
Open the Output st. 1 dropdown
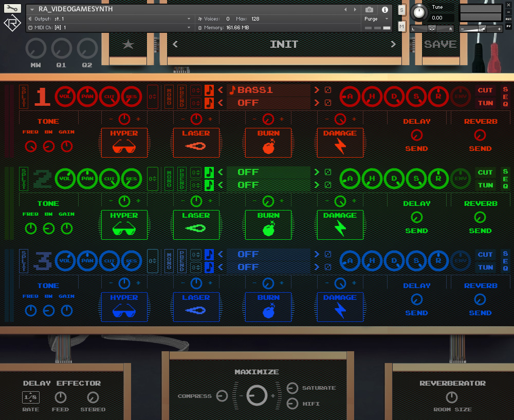(x=109, y=19)
